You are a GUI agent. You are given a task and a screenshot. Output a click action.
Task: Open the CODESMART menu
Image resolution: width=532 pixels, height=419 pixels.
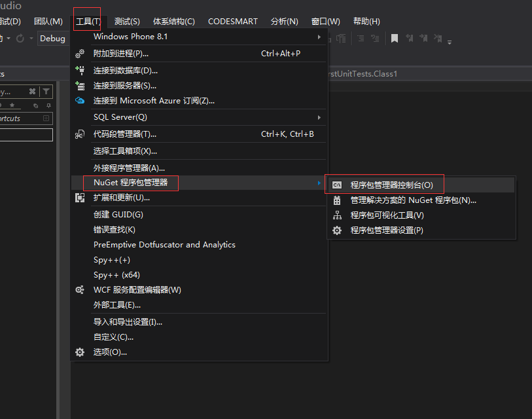[x=232, y=22]
